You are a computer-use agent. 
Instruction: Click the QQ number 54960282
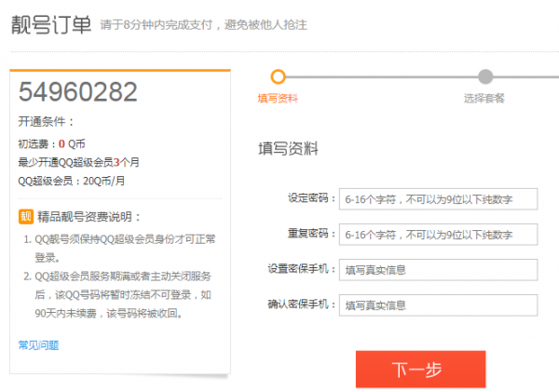click(78, 91)
